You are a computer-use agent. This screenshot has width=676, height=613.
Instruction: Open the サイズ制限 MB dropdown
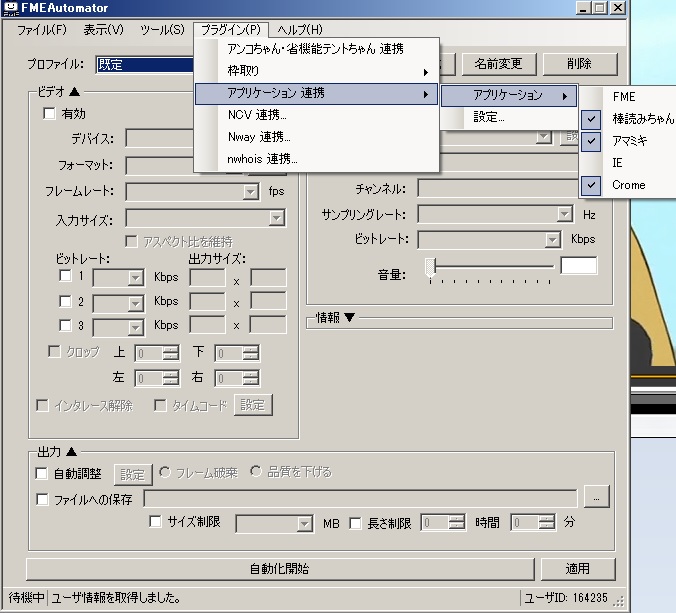click(x=305, y=524)
